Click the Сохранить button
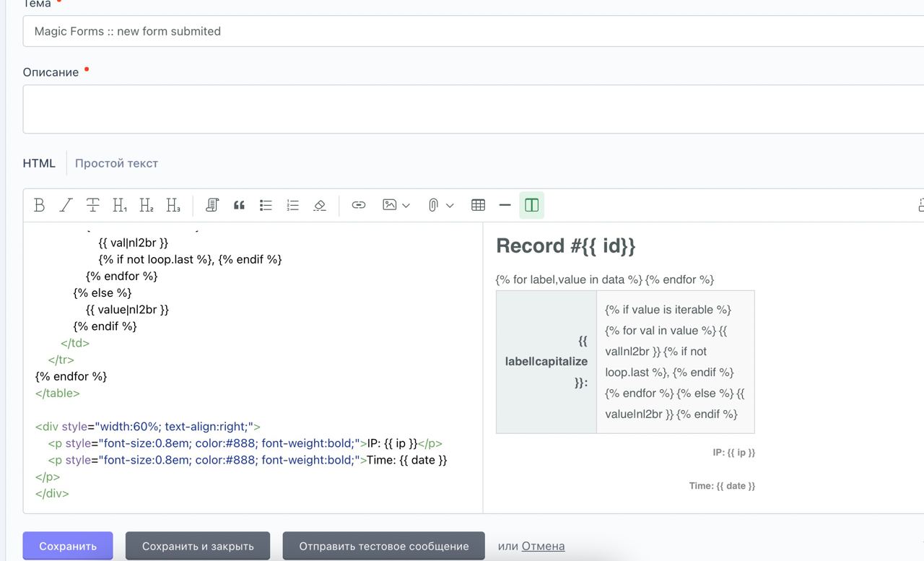This screenshot has height=561, width=924. point(68,546)
